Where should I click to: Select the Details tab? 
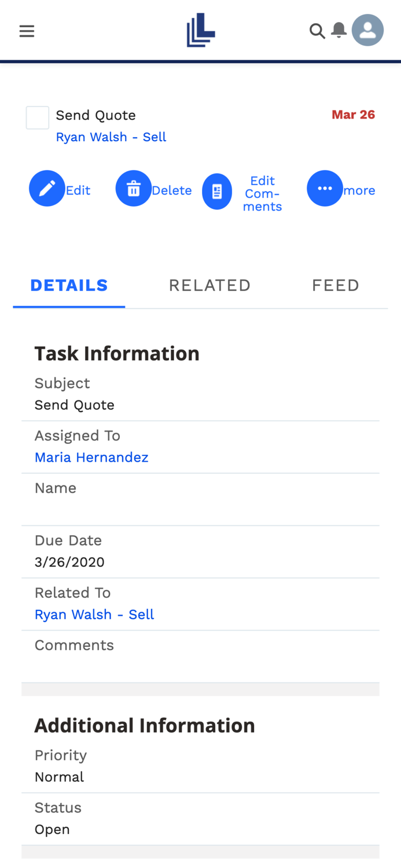coord(69,285)
